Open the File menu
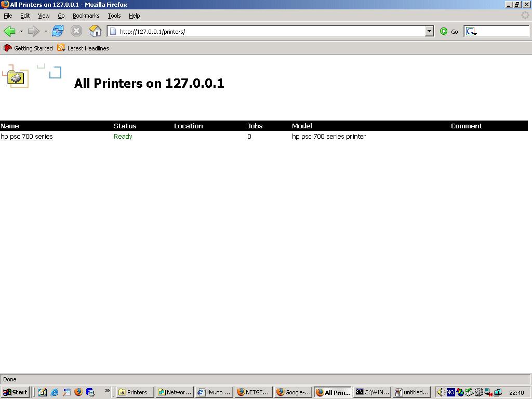532x399 pixels. click(x=8, y=16)
